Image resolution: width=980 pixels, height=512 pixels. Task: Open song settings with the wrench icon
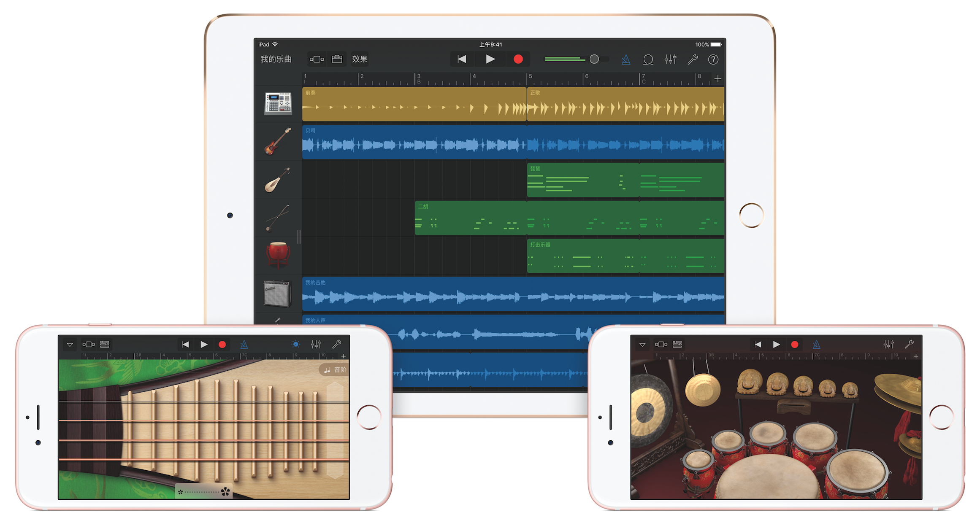coord(693,59)
